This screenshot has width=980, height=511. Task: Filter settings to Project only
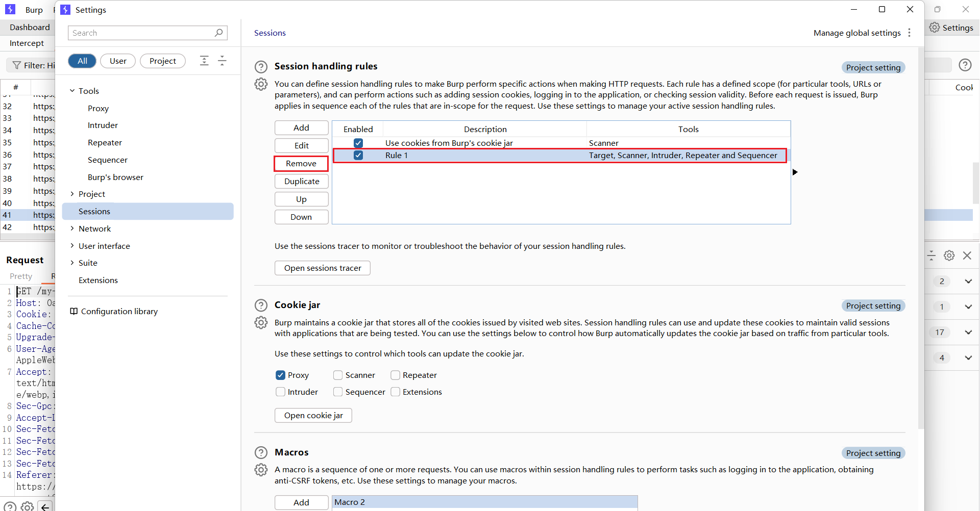coord(163,61)
